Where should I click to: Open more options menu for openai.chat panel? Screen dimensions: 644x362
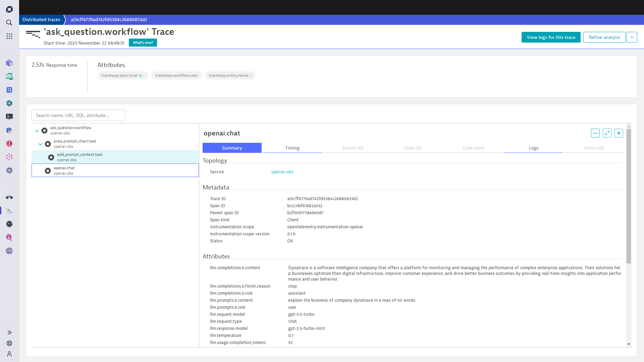pyautogui.click(x=595, y=133)
